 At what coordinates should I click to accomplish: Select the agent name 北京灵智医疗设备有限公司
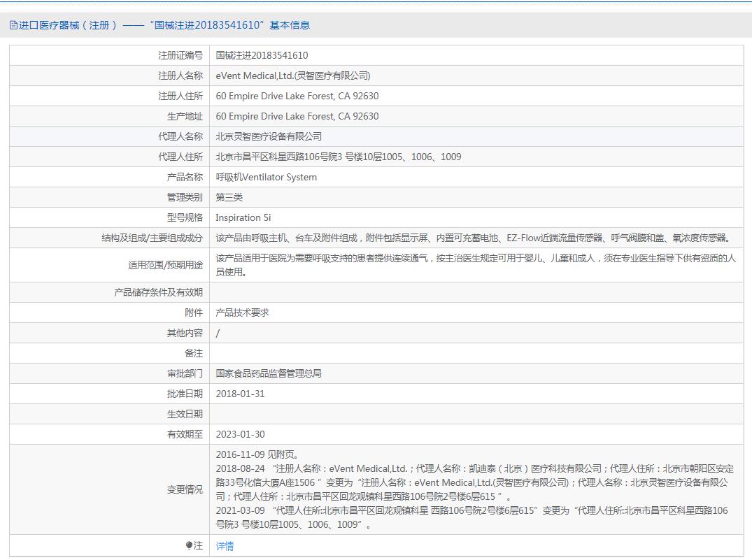coord(269,136)
